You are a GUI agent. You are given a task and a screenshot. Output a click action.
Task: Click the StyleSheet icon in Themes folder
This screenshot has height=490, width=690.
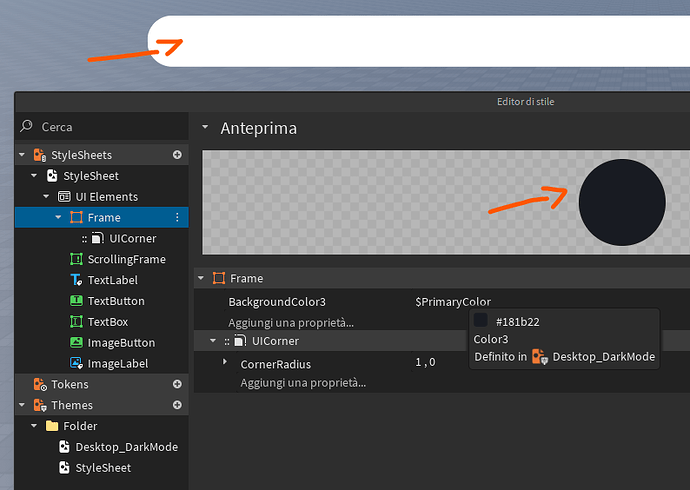tap(64, 468)
